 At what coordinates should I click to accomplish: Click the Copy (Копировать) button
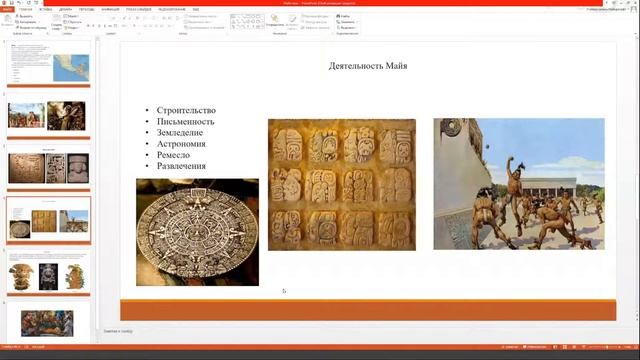26,22
